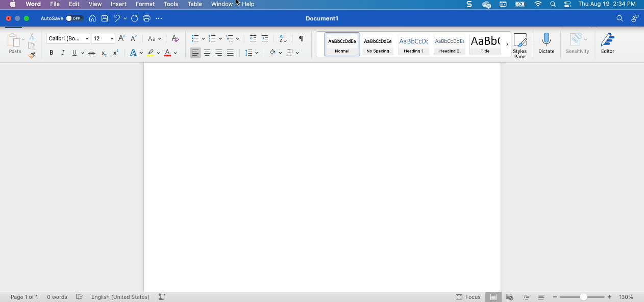Open the underline style dropdown arrow

point(83,53)
